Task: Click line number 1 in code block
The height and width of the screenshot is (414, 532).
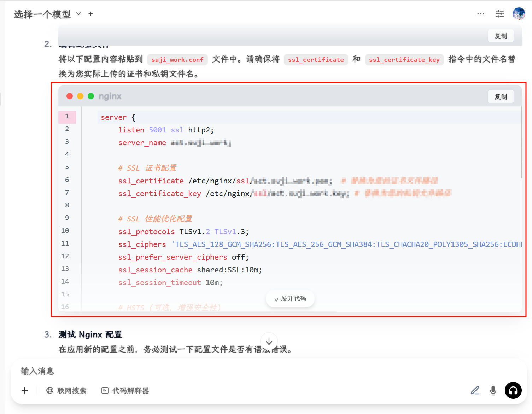Action: pyautogui.click(x=67, y=116)
